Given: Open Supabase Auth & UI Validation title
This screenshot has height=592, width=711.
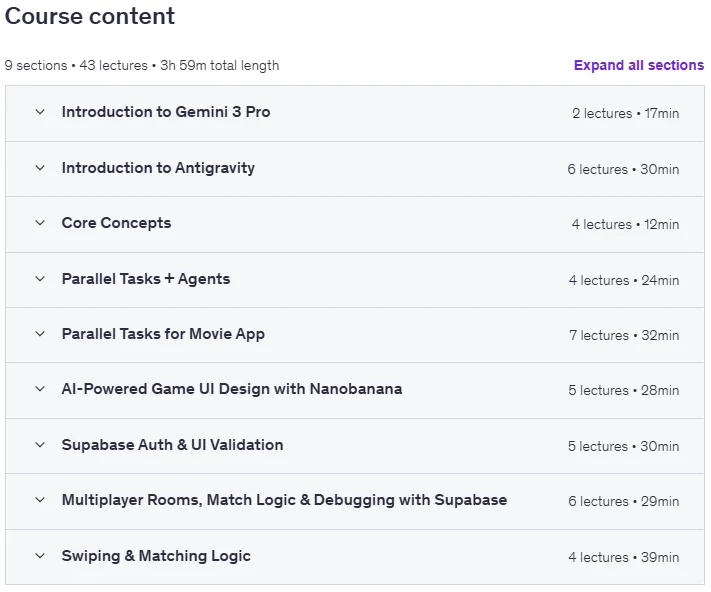Looking at the screenshot, I should pyautogui.click(x=172, y=445).
